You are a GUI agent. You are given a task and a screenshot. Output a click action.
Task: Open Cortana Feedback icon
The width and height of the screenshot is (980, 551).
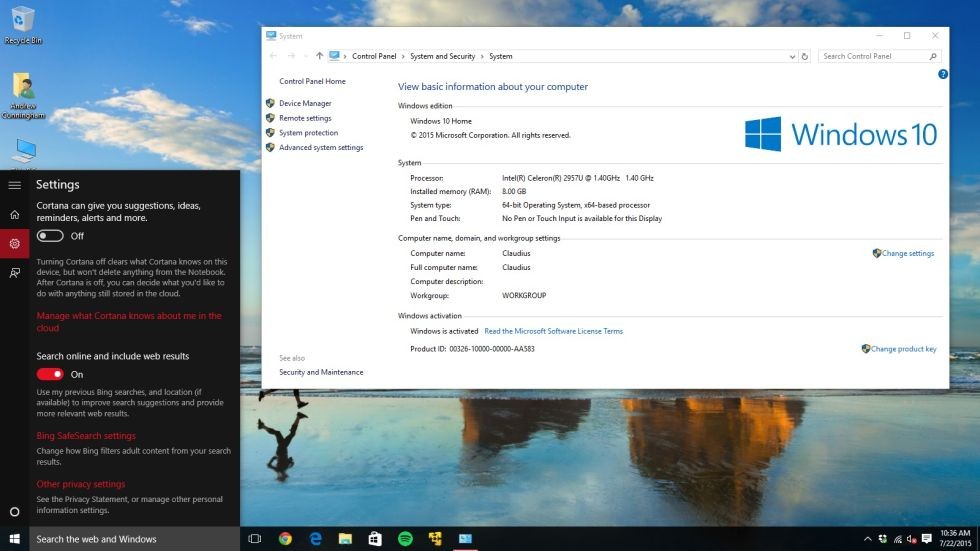(x=14, y=272)
